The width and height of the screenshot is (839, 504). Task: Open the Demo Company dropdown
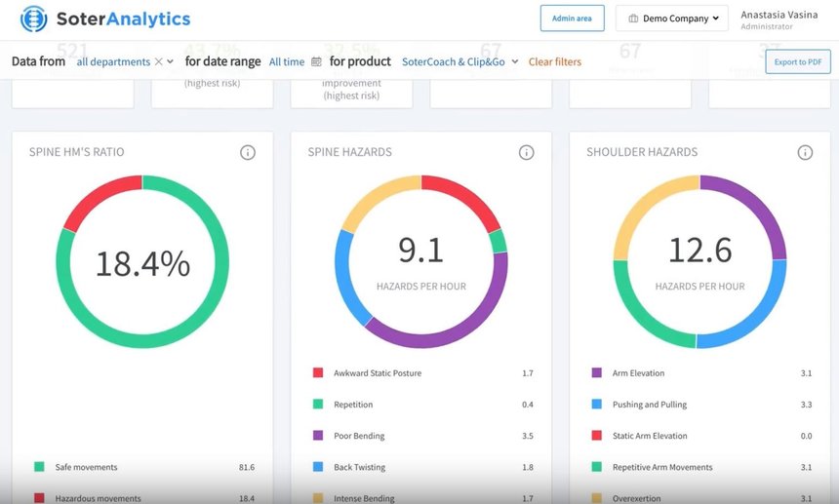click(x=672, y=19)
